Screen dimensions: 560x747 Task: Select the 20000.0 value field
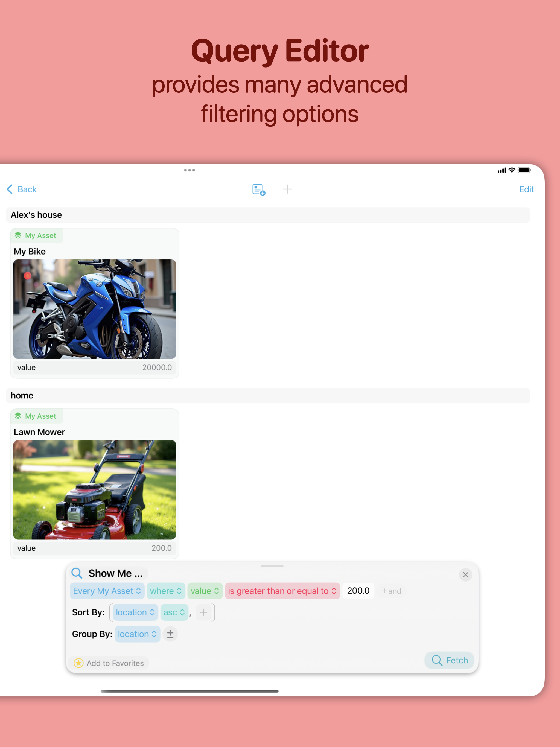click(x=95, y=367)
